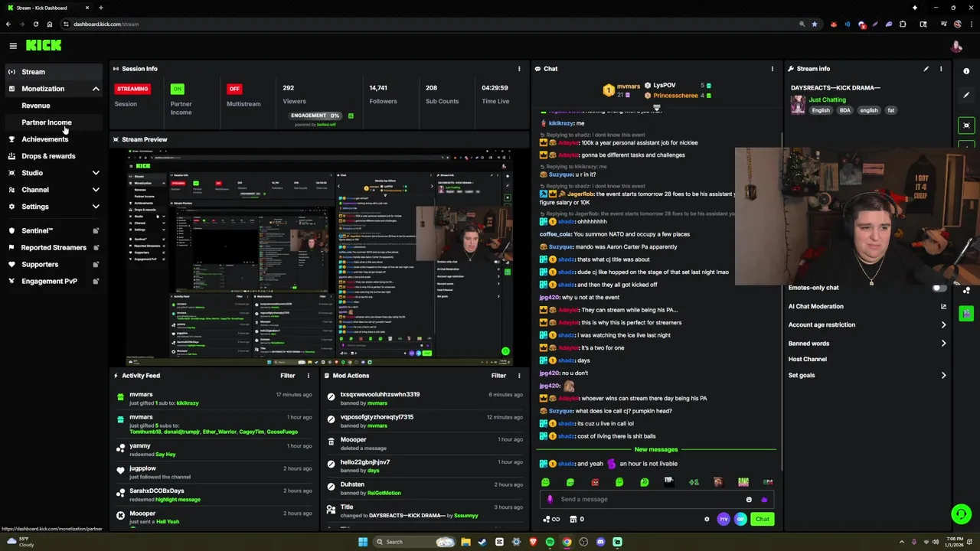Click the AI Chat Moderation label

click(816, 306)
